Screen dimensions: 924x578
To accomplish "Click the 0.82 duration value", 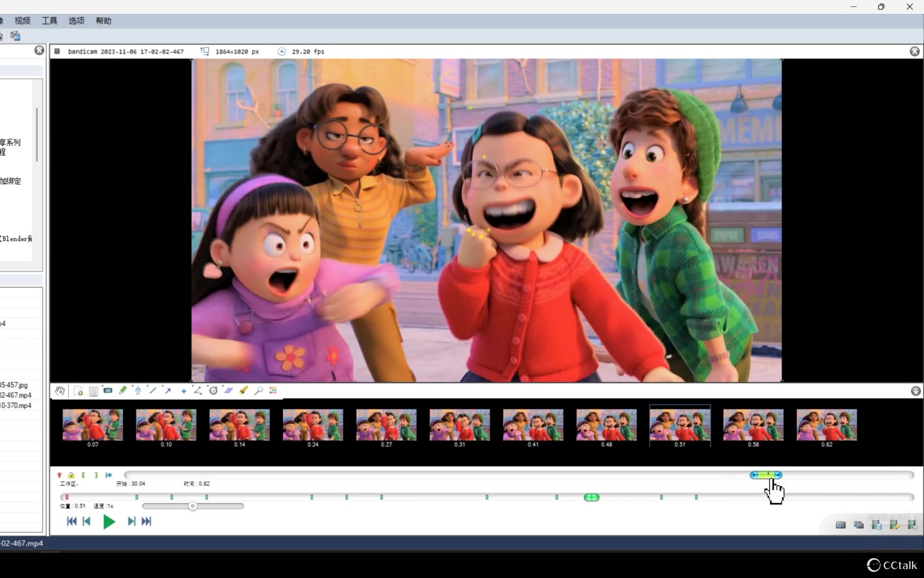I will (x=204, y=484).
